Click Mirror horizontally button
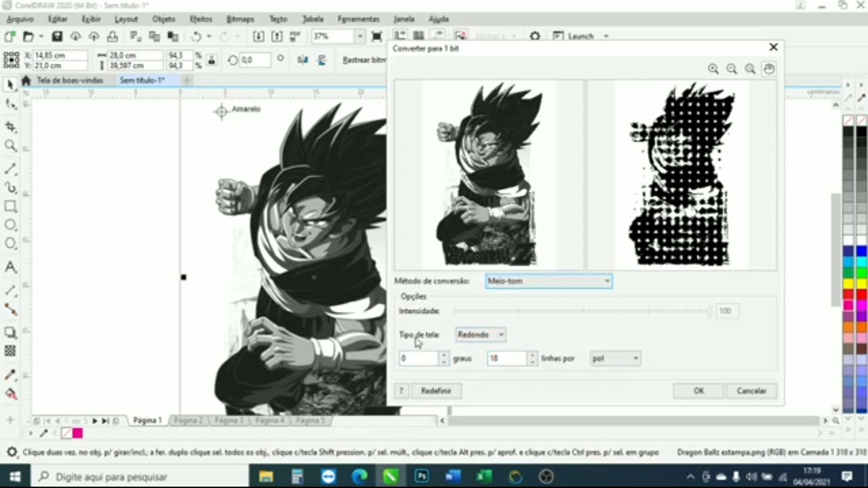 click(x=302, y=60)
